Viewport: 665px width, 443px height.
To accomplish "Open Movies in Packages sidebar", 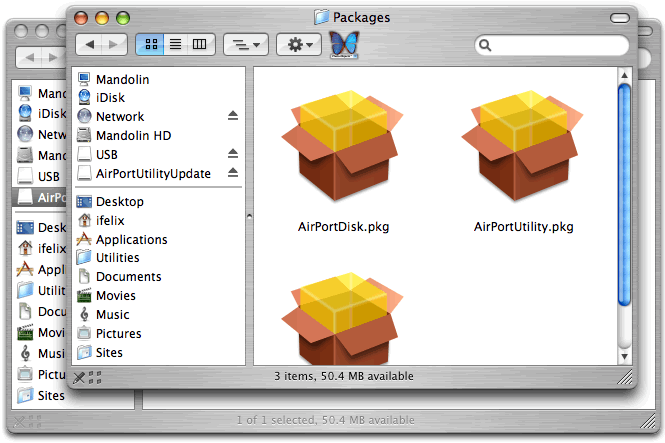I will (158, 295).
